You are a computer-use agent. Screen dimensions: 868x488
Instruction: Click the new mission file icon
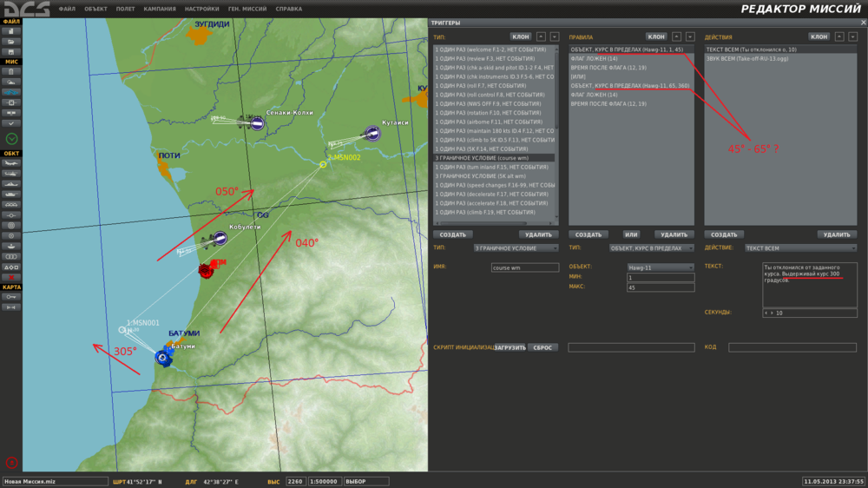coord(10,30)
